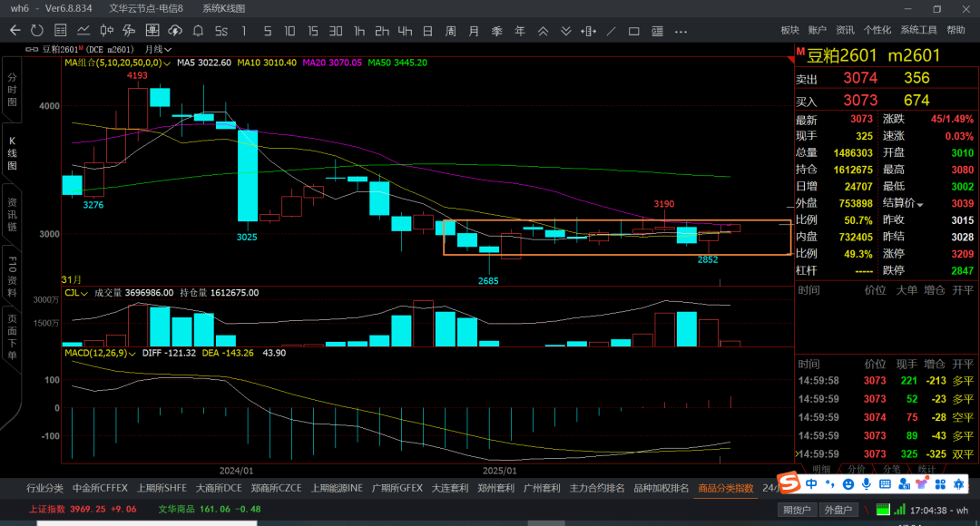Click the 外盘户 account button
Screen dimensions: 980x526
click(x=838, y=510)
